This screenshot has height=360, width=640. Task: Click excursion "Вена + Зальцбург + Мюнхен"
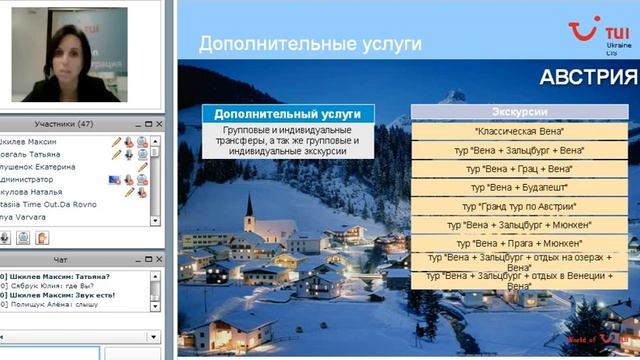[x=519, y=225]
